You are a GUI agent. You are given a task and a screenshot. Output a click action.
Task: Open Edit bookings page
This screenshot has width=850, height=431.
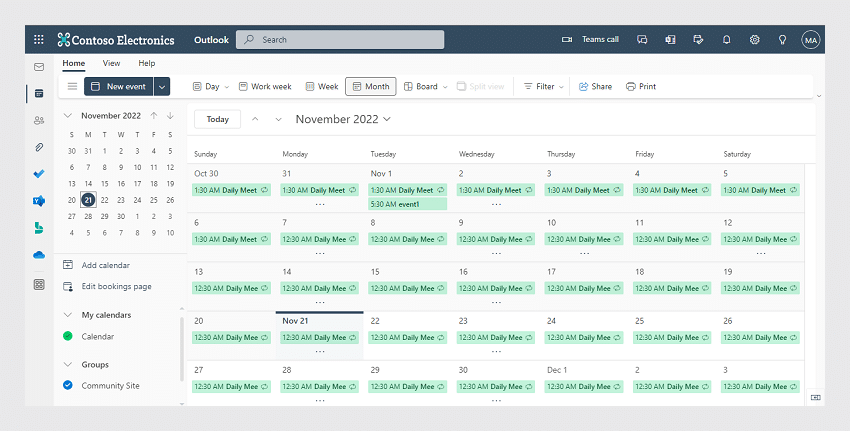click(107, 286)
